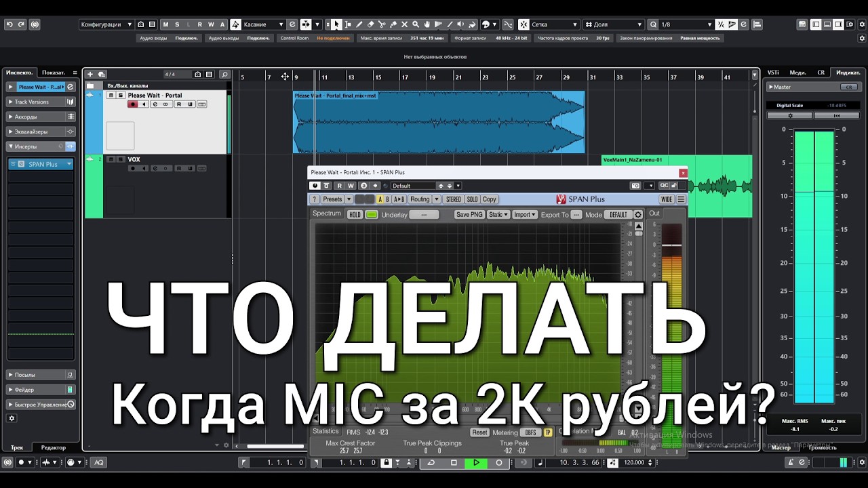Expand the Эквалайзеры inspector section

41,131
